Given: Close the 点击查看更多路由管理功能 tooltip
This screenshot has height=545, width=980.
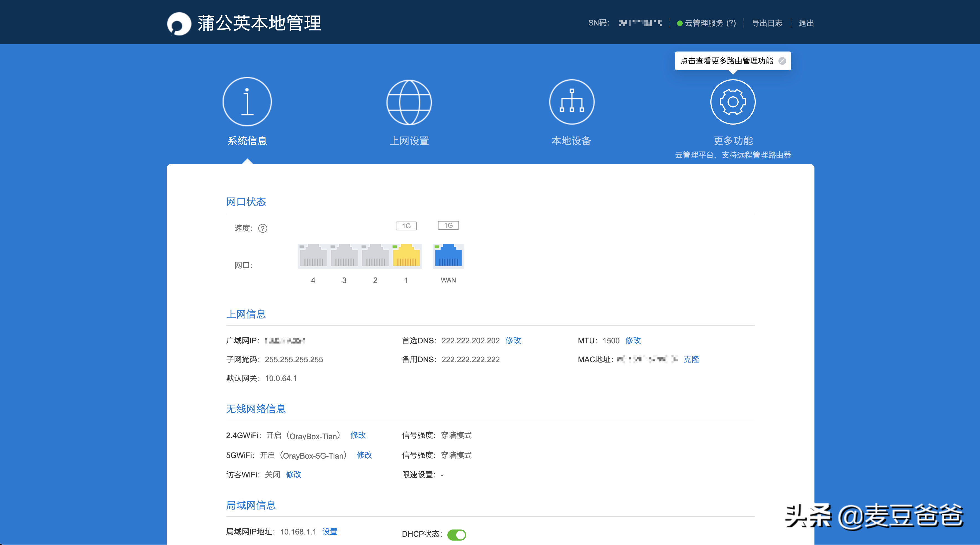Looking at the screenshot, I should (782, 61).
